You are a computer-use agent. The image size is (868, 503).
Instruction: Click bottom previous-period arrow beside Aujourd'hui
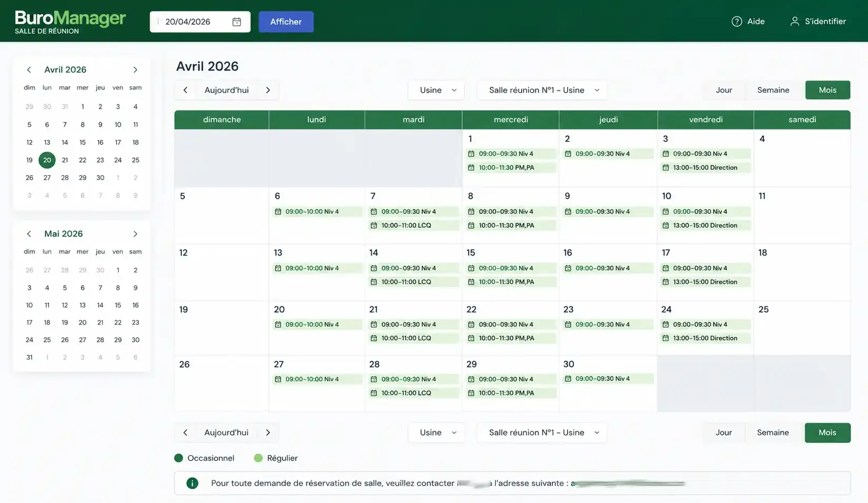(x=186, y=432)
